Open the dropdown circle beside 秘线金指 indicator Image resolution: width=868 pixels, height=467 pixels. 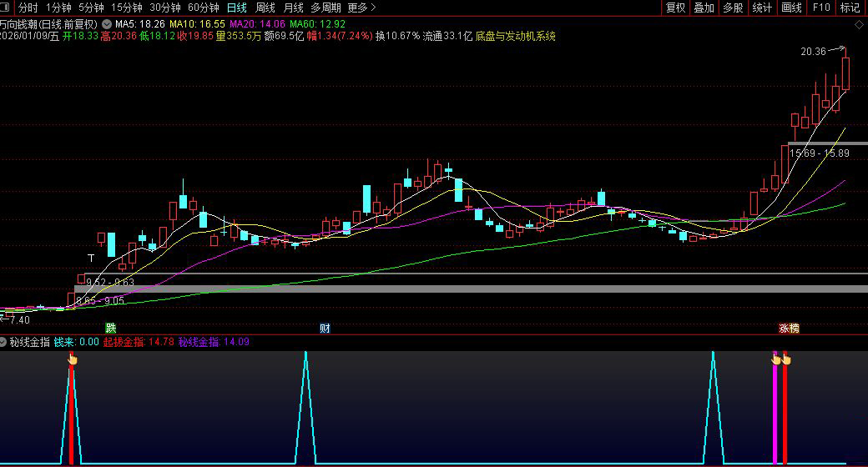(x=3, y=342)
